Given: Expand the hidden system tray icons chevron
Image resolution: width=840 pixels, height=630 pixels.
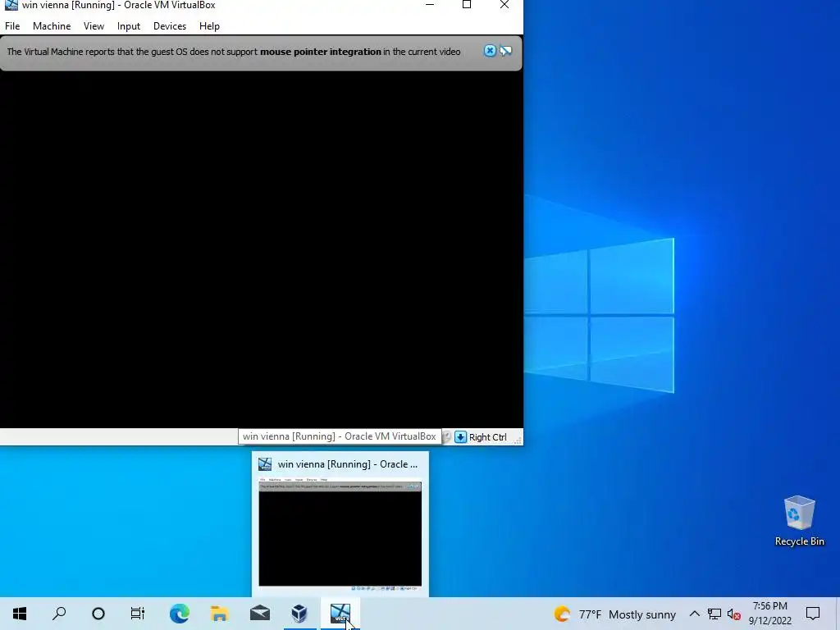Looking at the screenshot, I should click(x=694, y=614).
